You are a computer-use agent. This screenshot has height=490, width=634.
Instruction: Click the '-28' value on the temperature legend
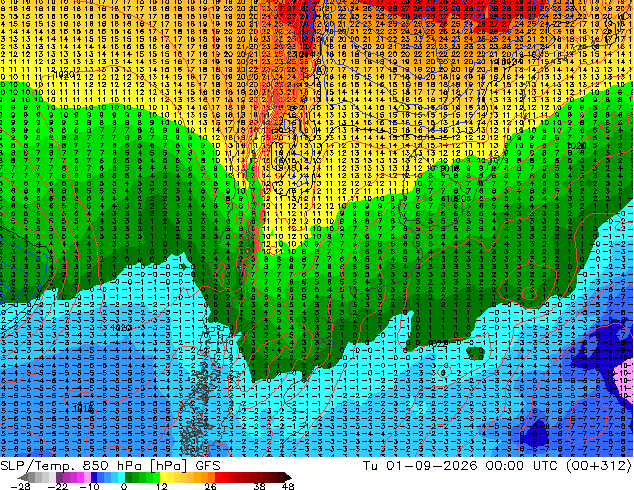click(20, 486)
